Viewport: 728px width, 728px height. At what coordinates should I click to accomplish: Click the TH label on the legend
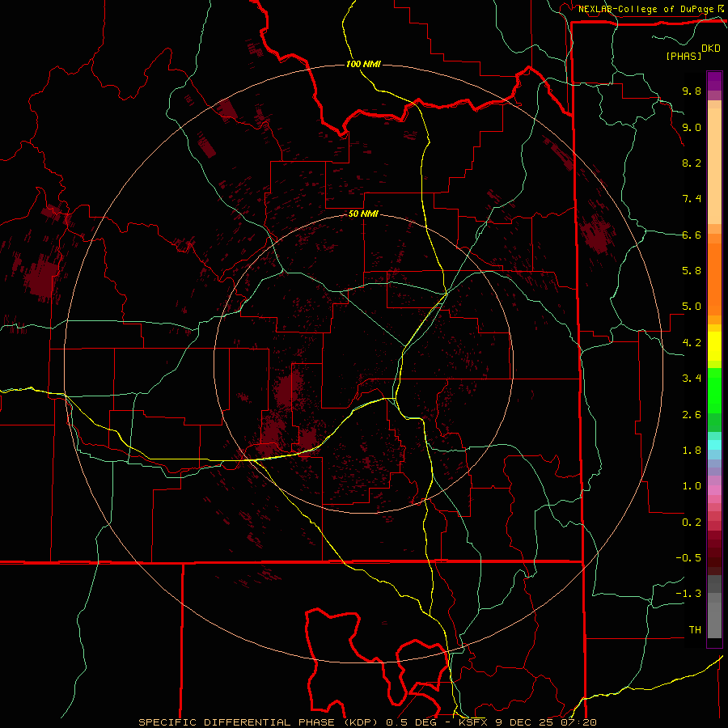(x=695, y=630)
